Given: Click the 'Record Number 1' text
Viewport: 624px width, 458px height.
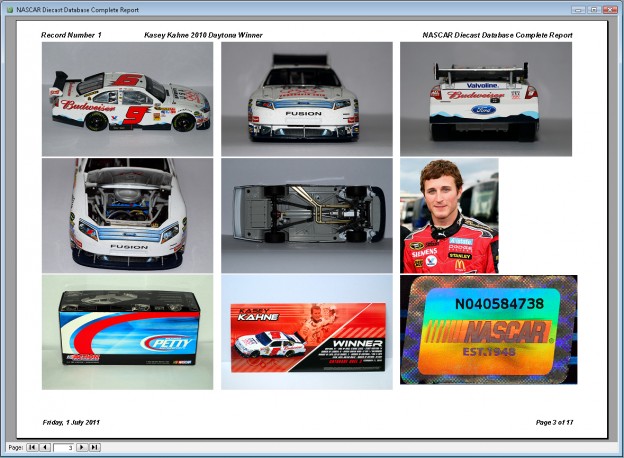Looking at the screenshot, I should coord(71,35).
